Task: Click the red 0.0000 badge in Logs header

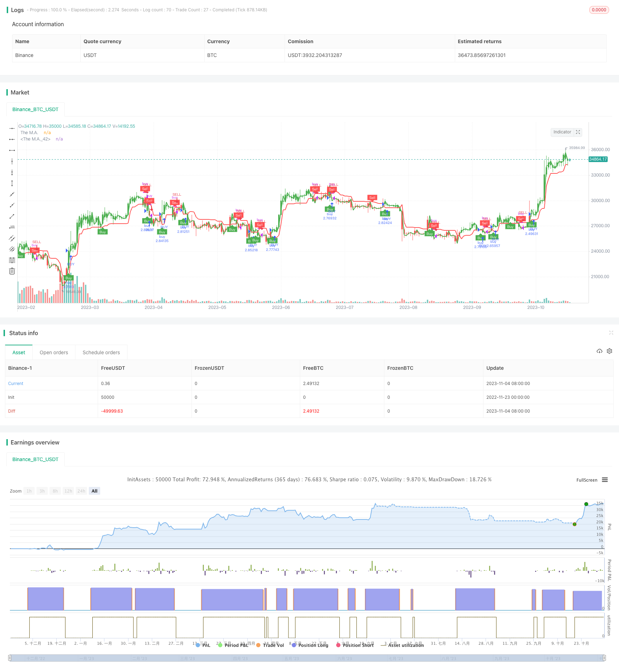Action: [599, 10]
